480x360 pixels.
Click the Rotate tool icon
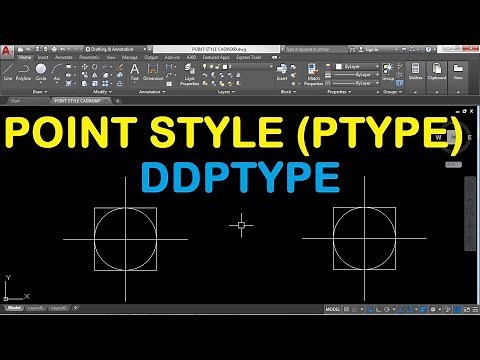click(x=95, y=67)
